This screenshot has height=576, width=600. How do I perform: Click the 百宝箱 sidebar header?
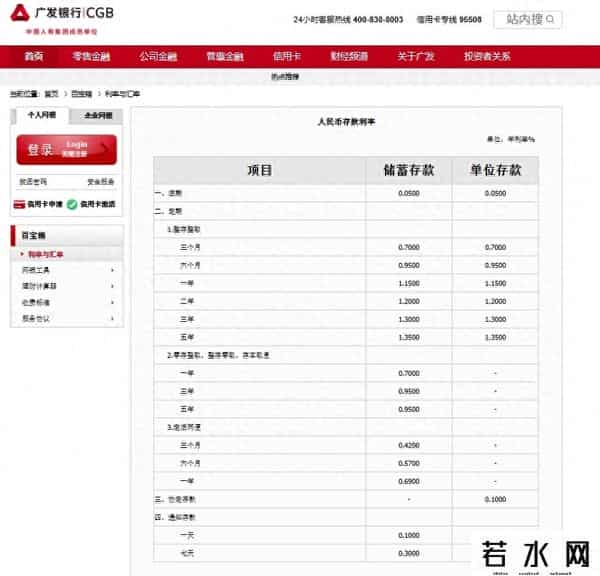point(67,235)
